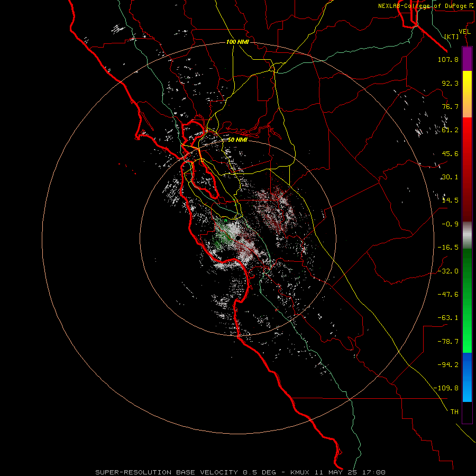Click the -63.1 legend value
The width and height of the screenshot is (476, 476).
(x=448, y=318)
